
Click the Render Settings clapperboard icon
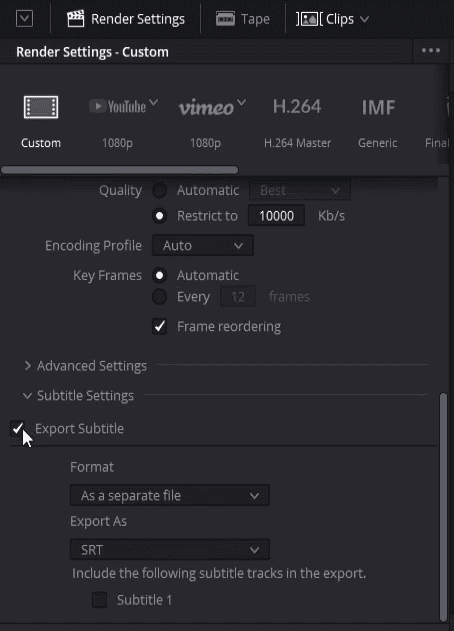[x=75, y=19]
